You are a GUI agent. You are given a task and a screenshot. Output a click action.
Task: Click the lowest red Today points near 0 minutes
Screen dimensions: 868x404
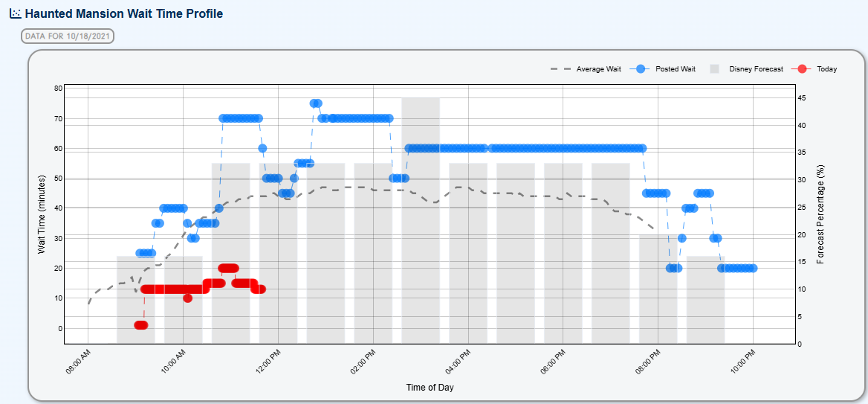140,324
